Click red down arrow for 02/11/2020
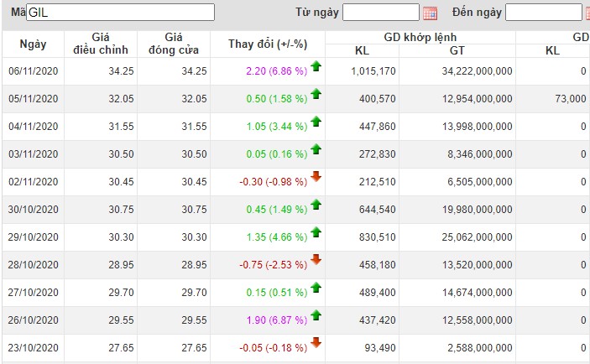 coord(316,176)
